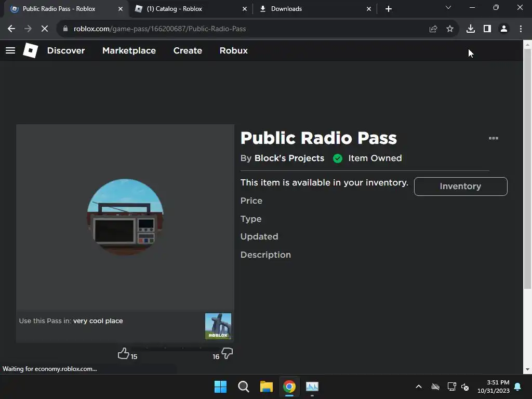Image resolution: width=532 pixels, height=399 pixels.
Task: Click the padlock site info icon
Action: tap(65, 29)
